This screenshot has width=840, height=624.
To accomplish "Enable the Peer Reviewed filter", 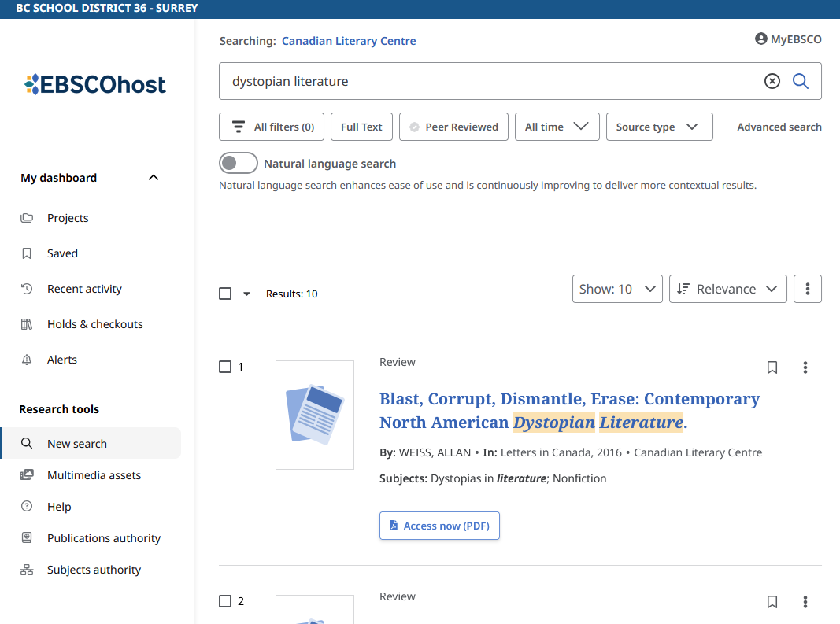I will 453,127.
